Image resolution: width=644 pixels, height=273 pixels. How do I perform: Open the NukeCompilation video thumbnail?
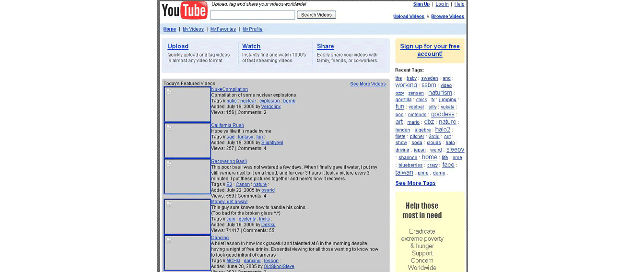point(187,105)
